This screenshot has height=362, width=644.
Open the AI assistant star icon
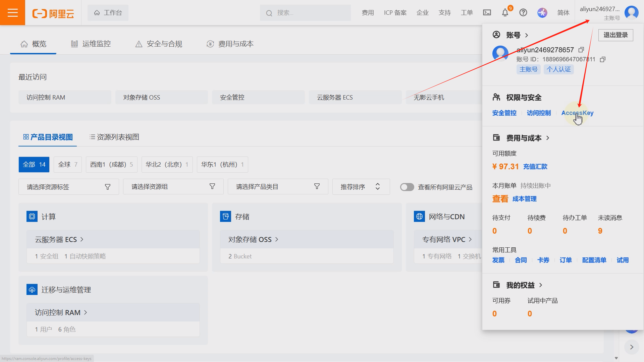pyautogui.click(x=542, y=13)
